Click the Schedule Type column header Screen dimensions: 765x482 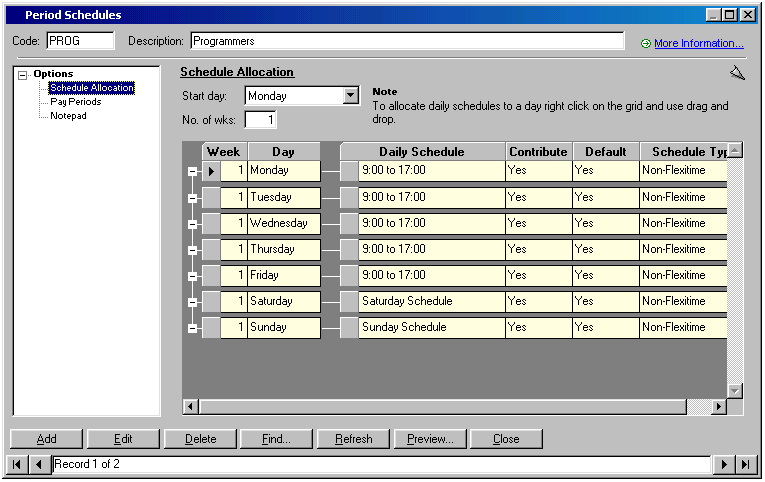(684, 151)
